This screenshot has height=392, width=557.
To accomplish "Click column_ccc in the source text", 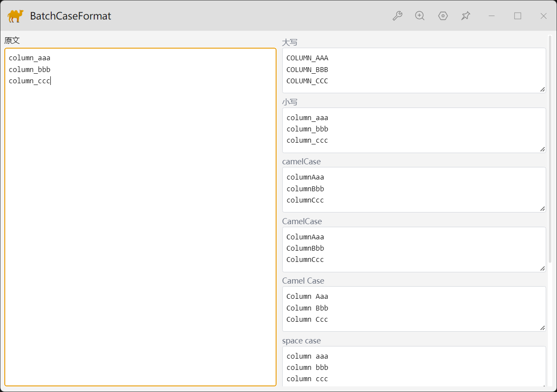I will (30, 81).
